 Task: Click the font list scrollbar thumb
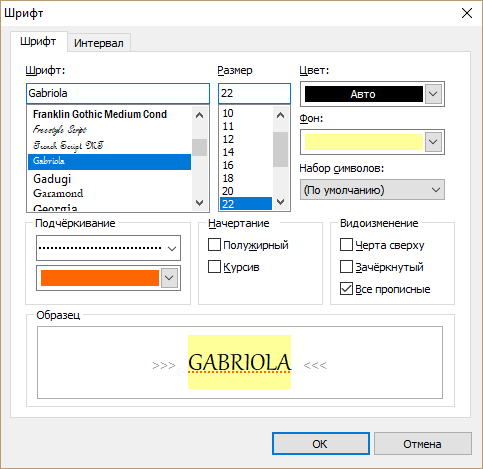199,147
